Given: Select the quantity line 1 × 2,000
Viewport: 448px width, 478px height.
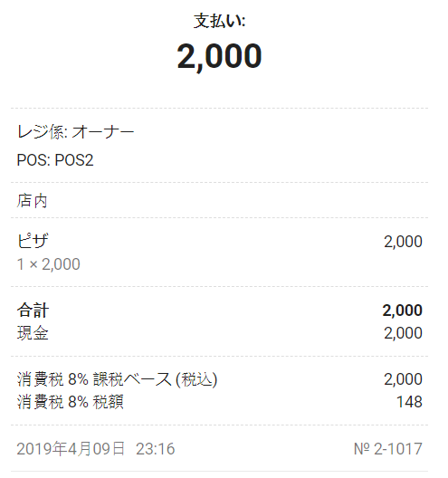Looking at the screenshot, I should click(x=49, y=264).
